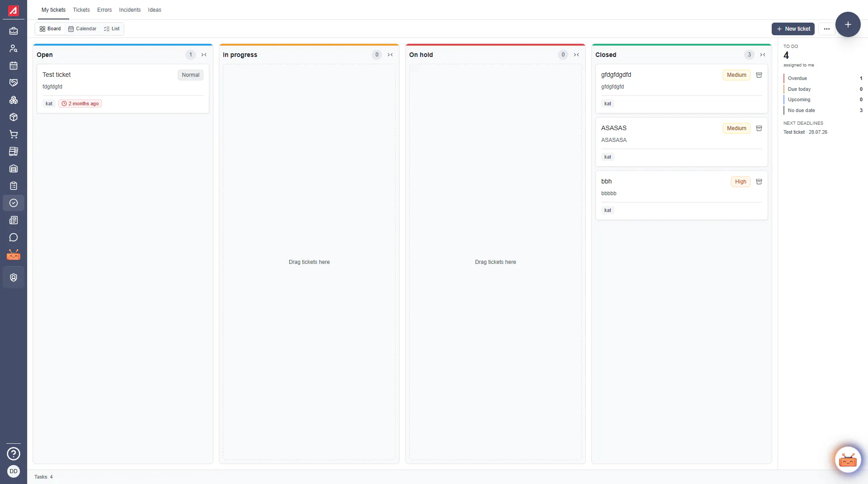Collapse the On hold column
The width and height of the screenshot is (868, 484).
[576, 55]
